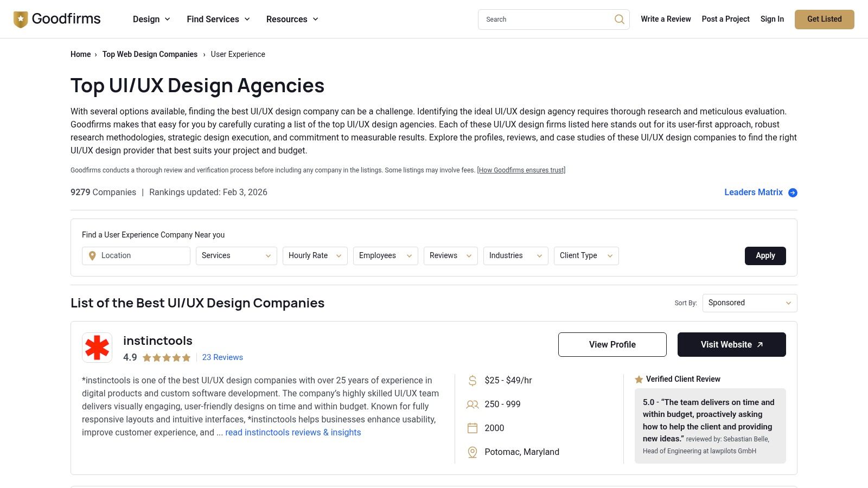Open the Top Web Design Companies breadcrumb
868x488 pixels.
point(150,54)
